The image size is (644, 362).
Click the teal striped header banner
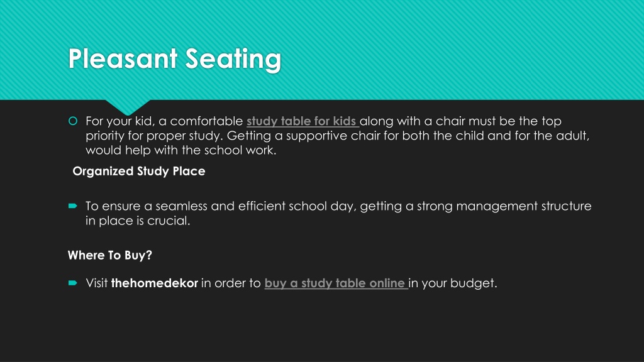coord(322,50)
